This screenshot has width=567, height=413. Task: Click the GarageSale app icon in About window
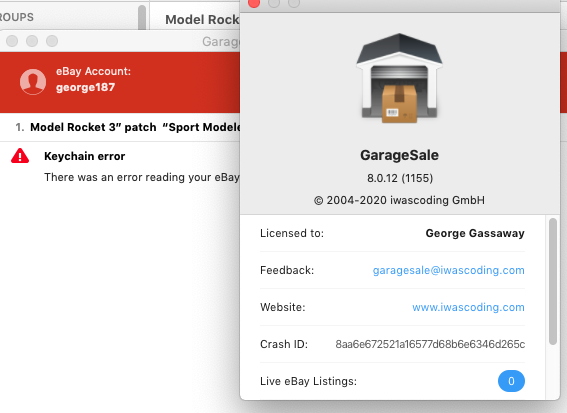point(399,78)
